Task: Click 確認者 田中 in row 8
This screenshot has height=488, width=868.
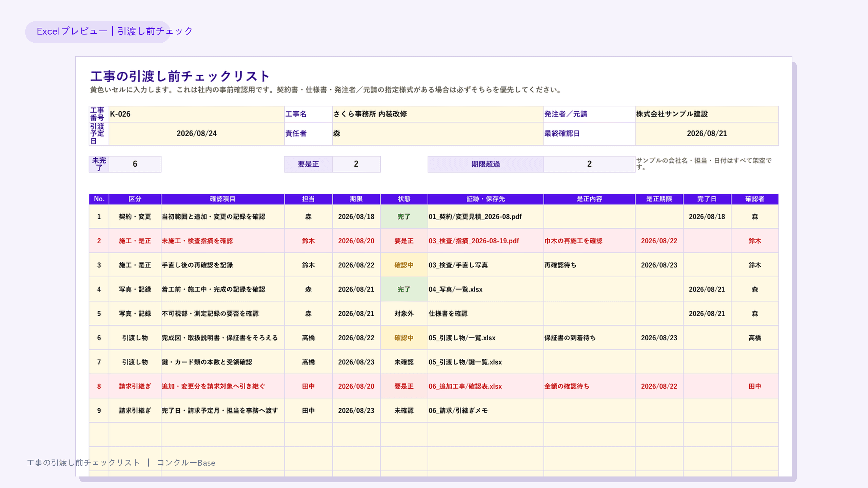Action: coord(754,386)
